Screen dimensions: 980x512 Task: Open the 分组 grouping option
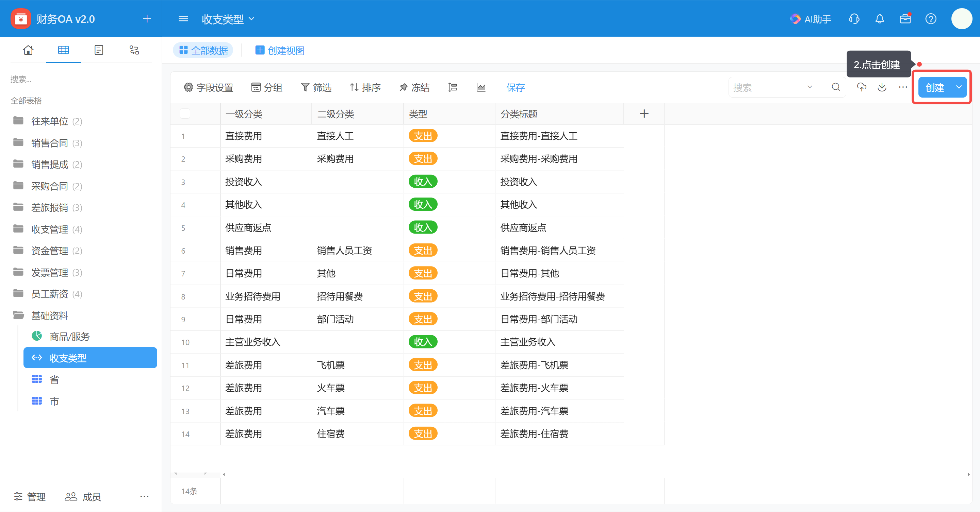pyautogui.click(x=267, y=87)
